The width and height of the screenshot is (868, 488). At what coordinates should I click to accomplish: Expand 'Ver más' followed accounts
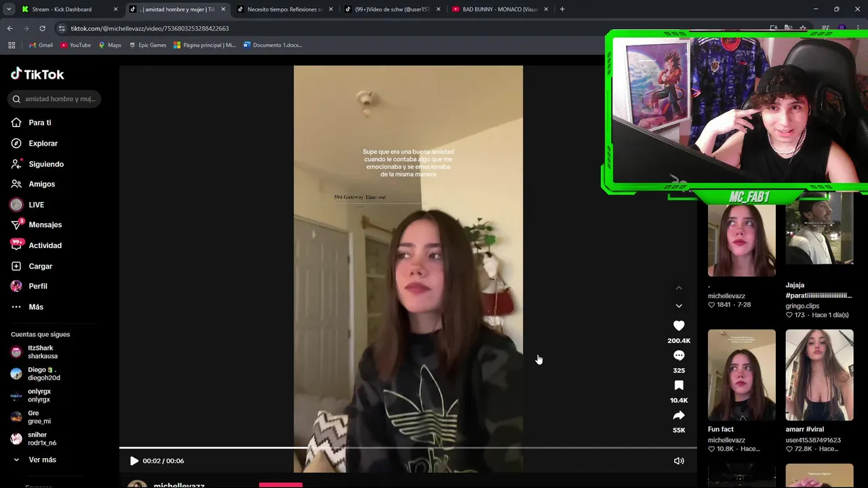[x=34, y=460]
